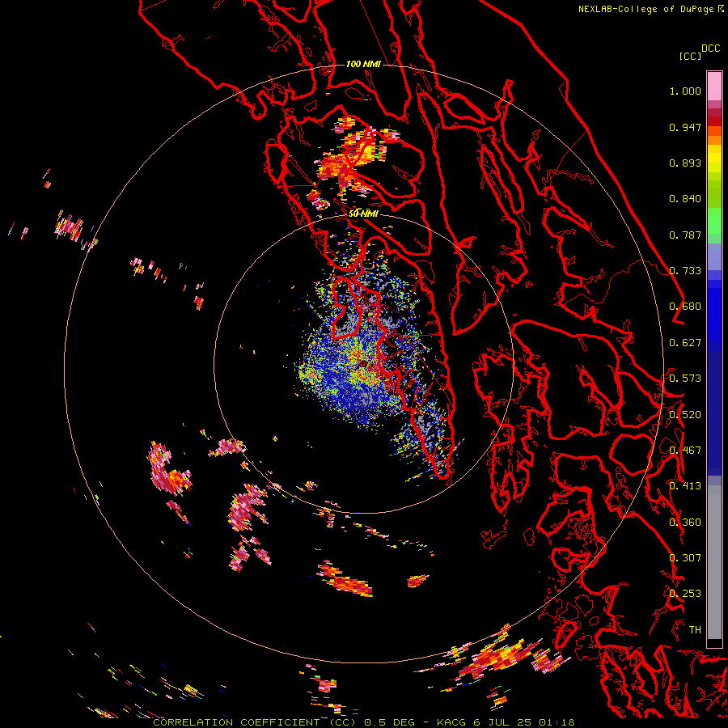Select the 0.893 scale value
The width and height of the screenshot is (728, 728).
[685, 163]
